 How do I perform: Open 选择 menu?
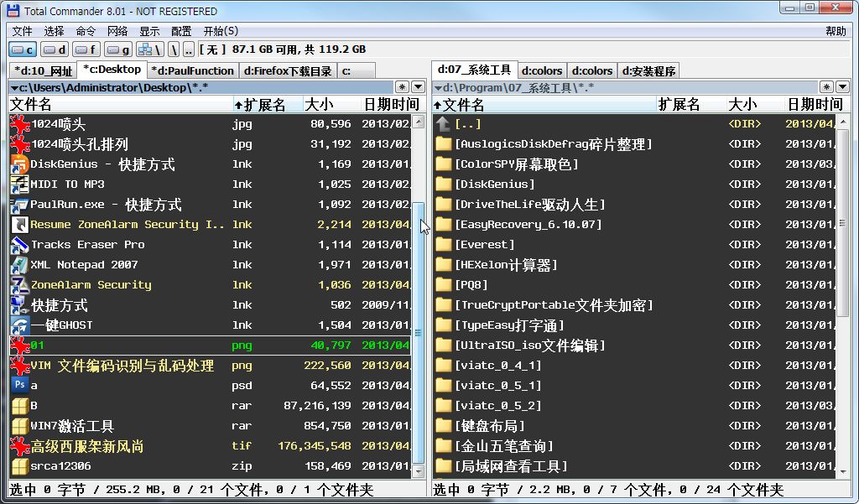(55, 31)
